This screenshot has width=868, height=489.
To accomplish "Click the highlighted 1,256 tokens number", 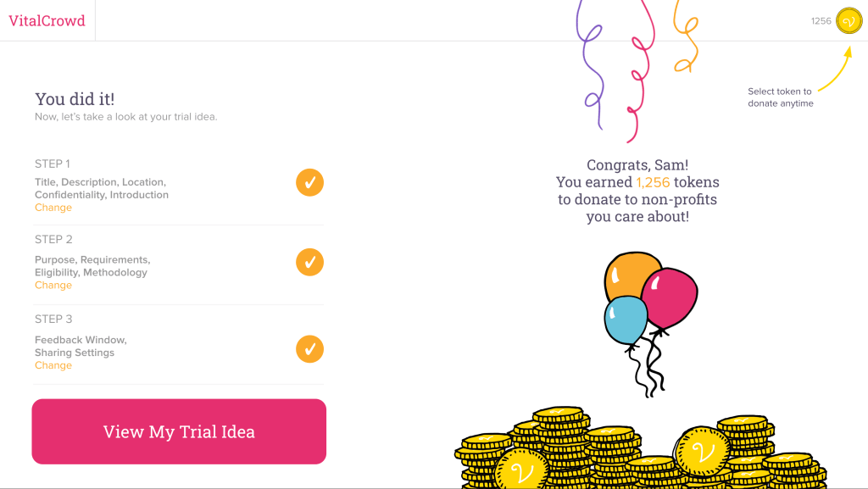I will (653, 182).
